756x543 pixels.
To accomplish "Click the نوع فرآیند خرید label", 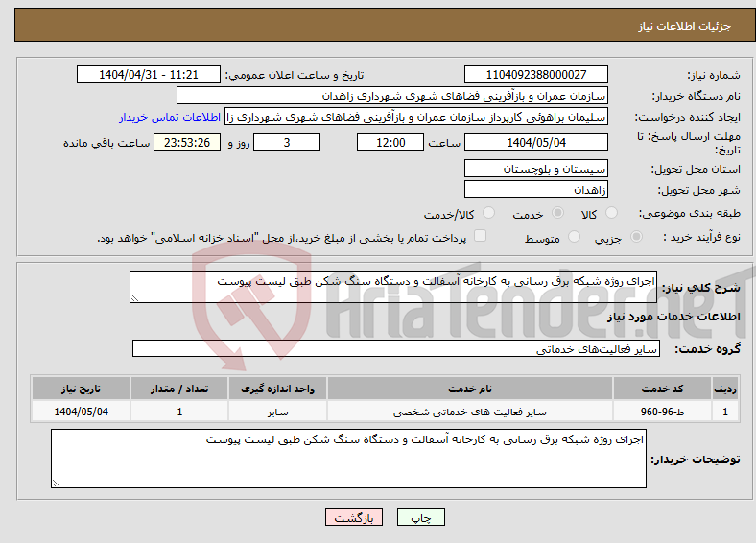I will point(701,237).
